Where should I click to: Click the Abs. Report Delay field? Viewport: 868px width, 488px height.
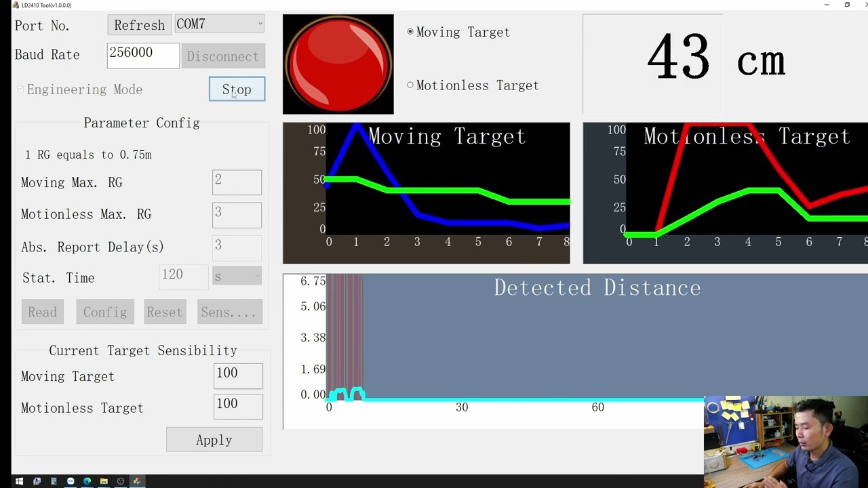pyautogui.click(x=237, y=247)
